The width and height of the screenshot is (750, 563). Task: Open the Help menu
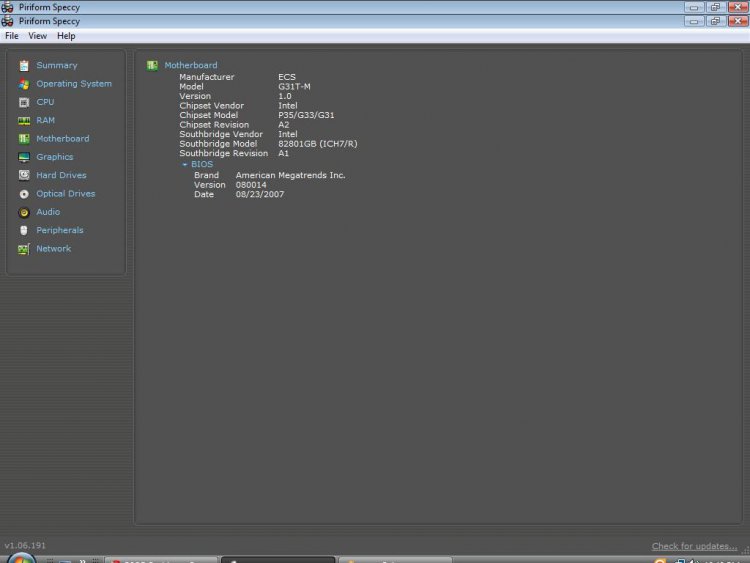tap(66, 36)
